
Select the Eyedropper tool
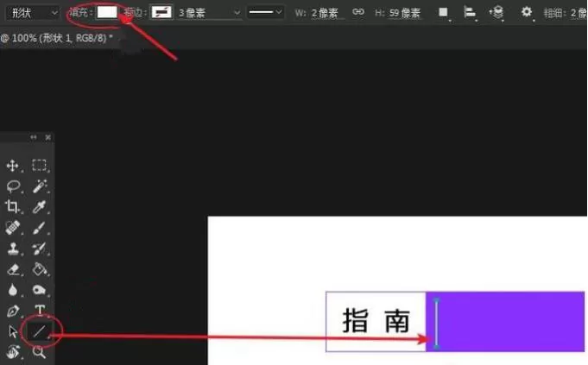(x=40, y=206)
